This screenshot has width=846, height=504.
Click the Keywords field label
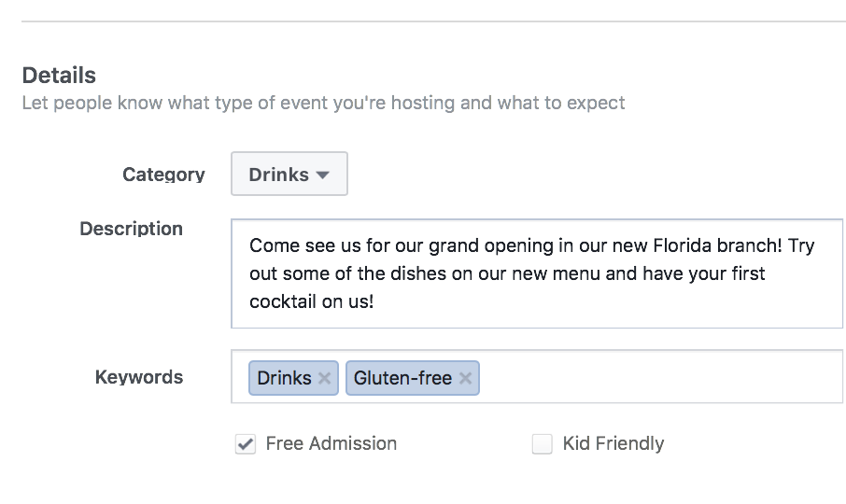139,377
